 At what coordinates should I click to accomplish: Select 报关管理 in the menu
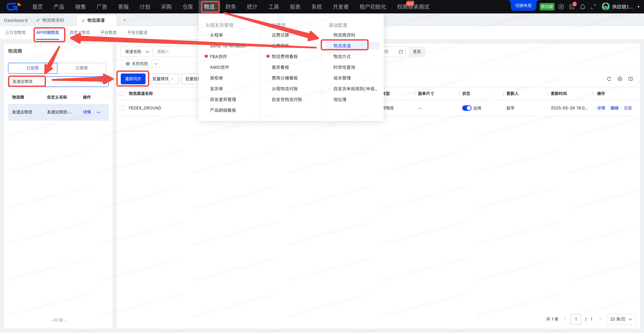(342, 78)
